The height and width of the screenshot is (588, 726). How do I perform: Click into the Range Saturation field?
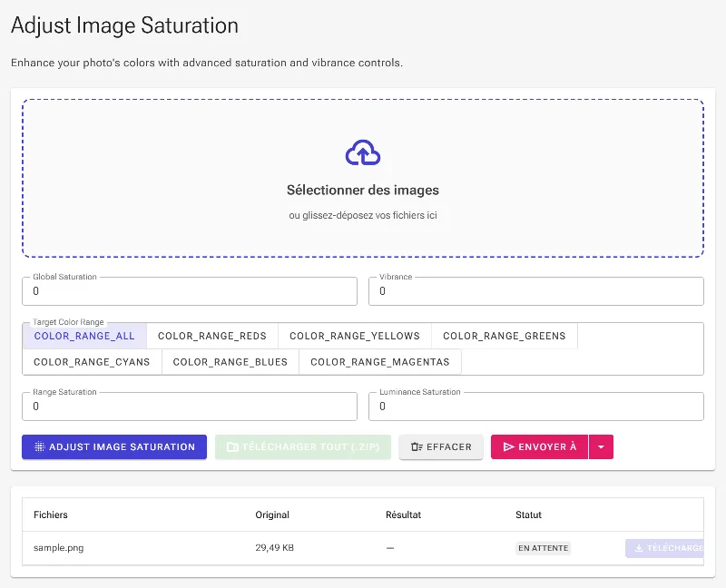190,407
